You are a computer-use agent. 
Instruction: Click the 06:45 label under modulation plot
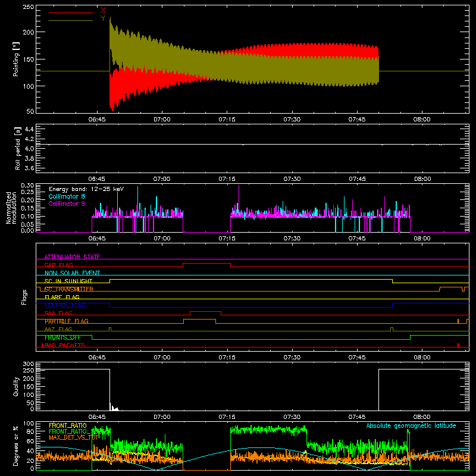coord(97,239)
